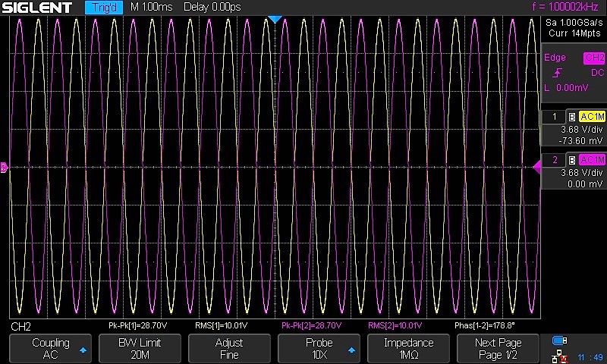Click channel 1 bandwidth limit B icon

(571, 117)
